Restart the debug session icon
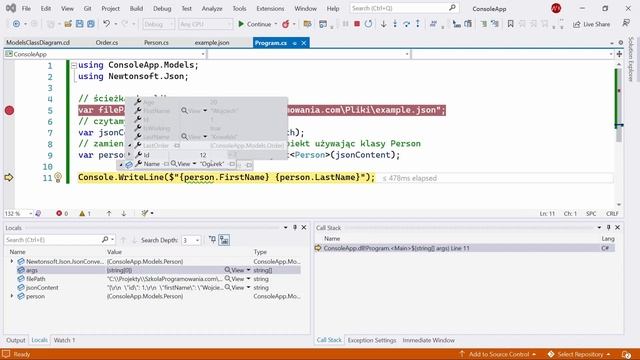This screenshot has height=360, width=640. point(368,24)
